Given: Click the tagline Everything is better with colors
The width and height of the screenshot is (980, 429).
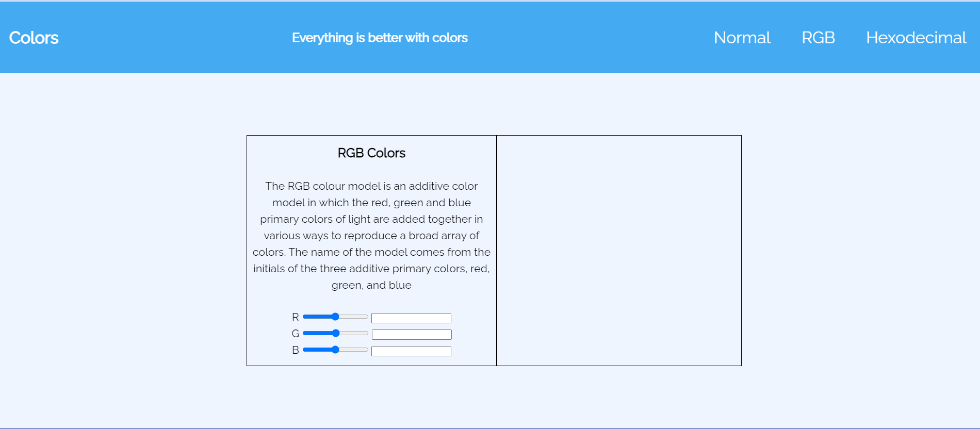Looking at the screenshot, I should (380, 38).
